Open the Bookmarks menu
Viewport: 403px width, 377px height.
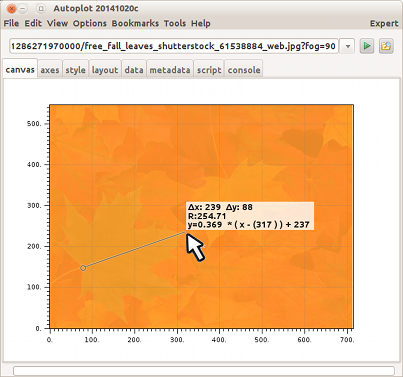pyautogui.click(x=135, y=23)
